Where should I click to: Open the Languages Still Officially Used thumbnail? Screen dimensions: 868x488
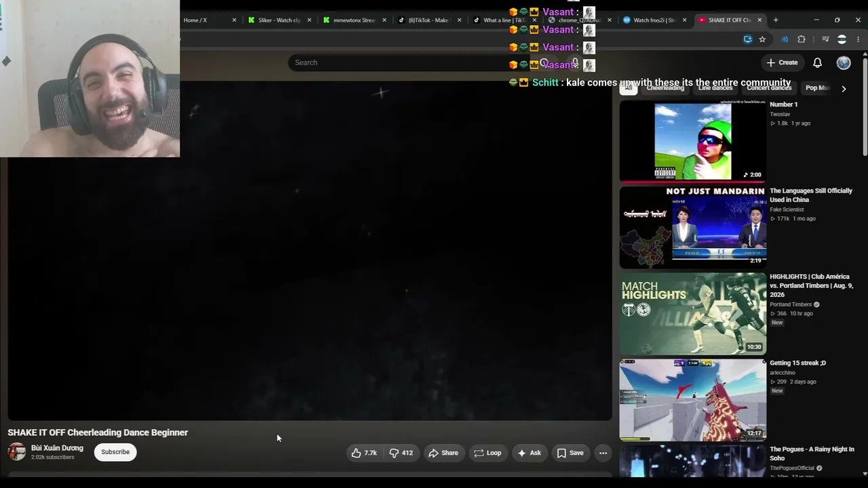(693, 228)
